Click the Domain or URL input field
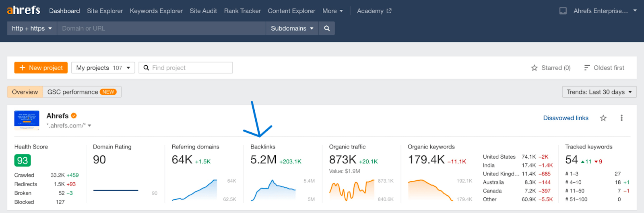The width and height of the screenshot is (644, 213). coord(161,28)
